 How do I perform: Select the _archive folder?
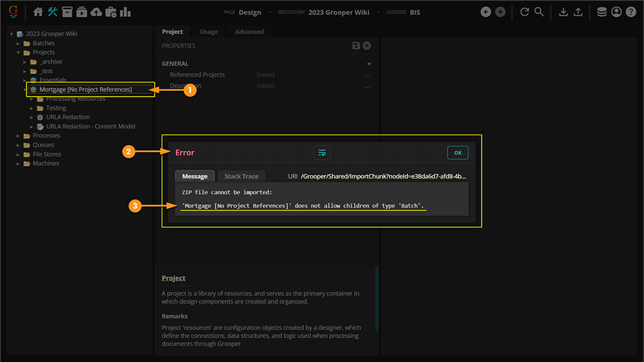coord(50,62)
